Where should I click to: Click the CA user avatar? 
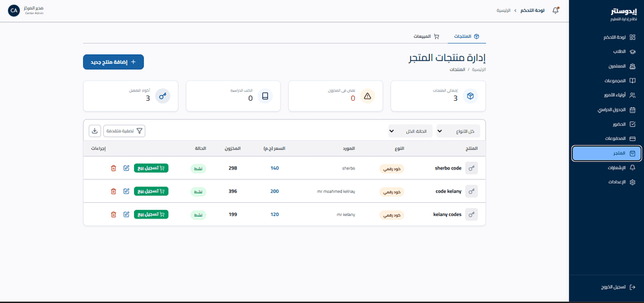point(14,11)
